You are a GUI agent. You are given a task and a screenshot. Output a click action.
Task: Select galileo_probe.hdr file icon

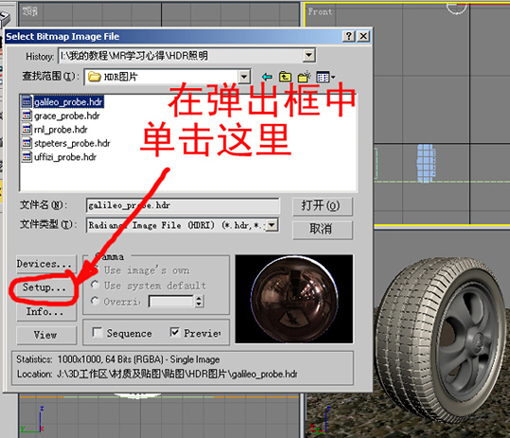pos(27,102)
